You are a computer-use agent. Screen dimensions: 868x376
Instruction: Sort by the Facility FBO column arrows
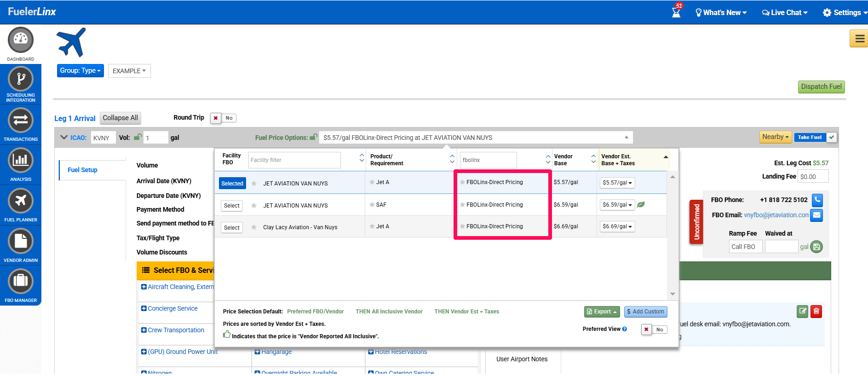click(x=362, y=158)
